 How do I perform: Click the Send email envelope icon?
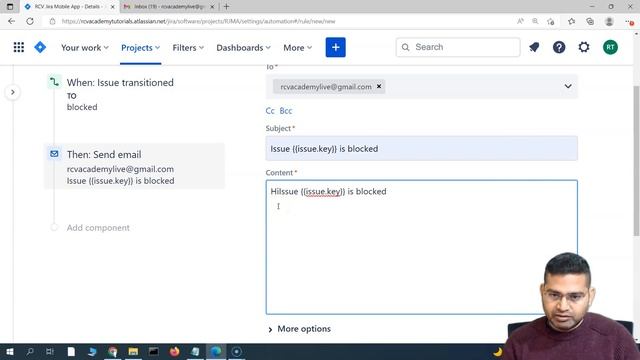tap(54, 154)
